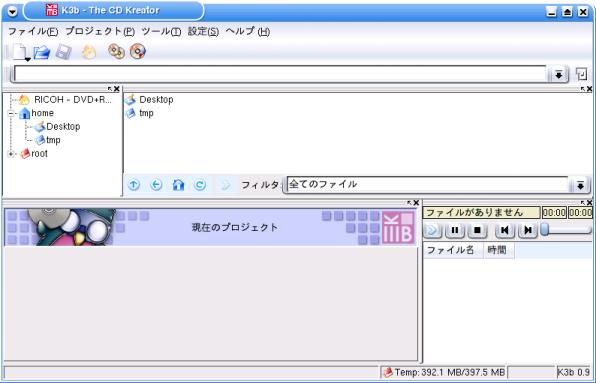The width and height of the screenshot is (596, 383).
Task: Click the audio player Stop button
Action: (477, 230)
